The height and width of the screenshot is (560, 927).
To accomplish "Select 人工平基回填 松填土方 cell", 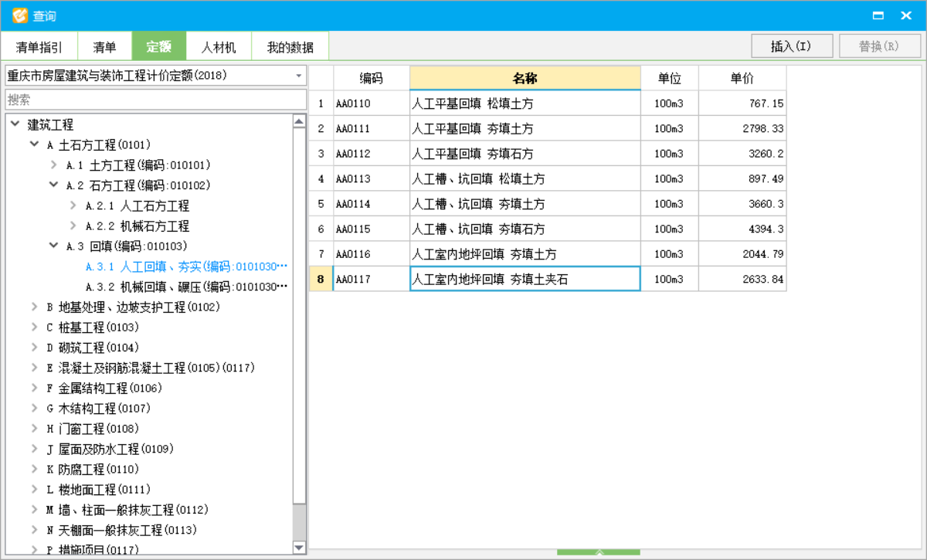I will (525, 103).
